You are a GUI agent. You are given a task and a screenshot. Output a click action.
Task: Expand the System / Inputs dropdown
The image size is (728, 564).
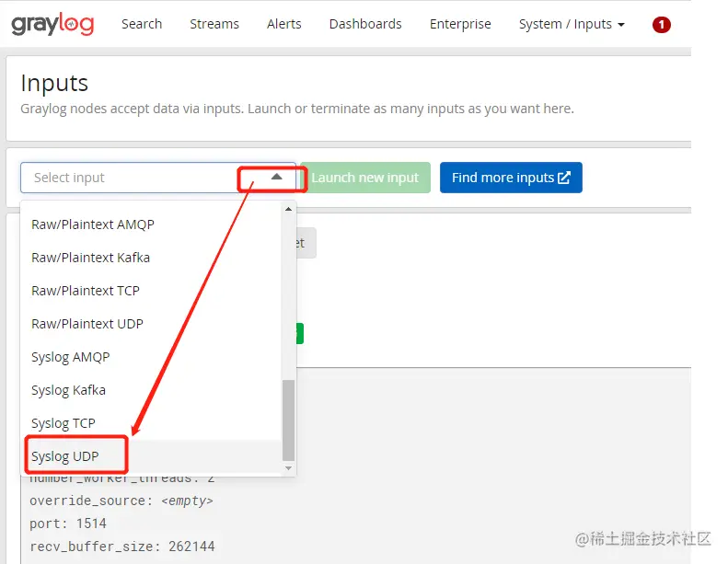pos(572,24)
